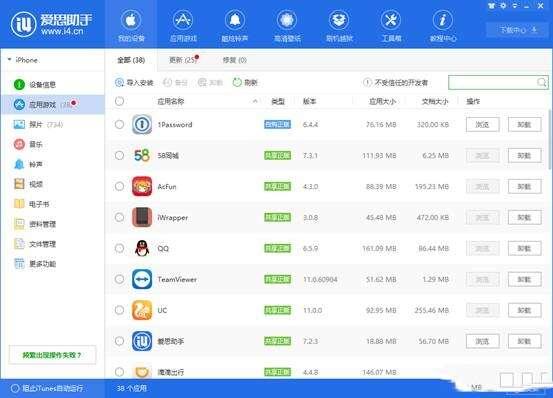Open File Management in sidebar
This screenshot has width=553, height=398.
35,244
